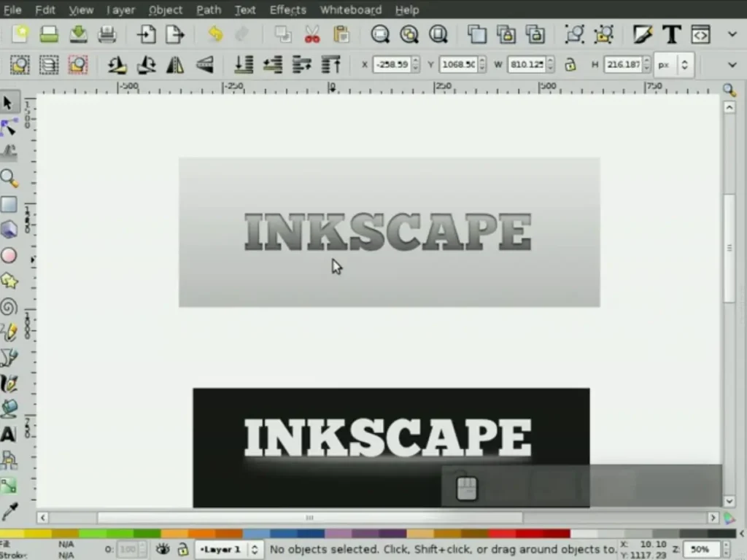Select the arrow Selector tool
Image resolution: width=747 pixels, height=560 pixels.
click(8, 102)
